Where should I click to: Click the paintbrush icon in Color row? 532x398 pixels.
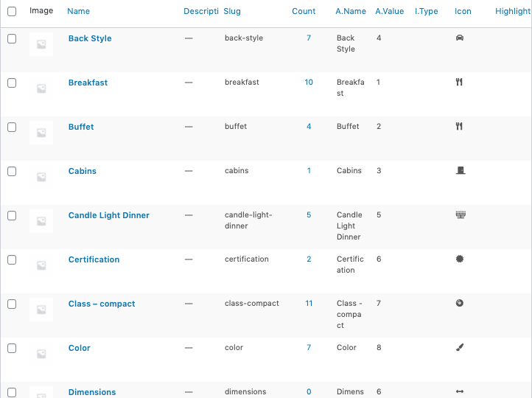(460, 347)
